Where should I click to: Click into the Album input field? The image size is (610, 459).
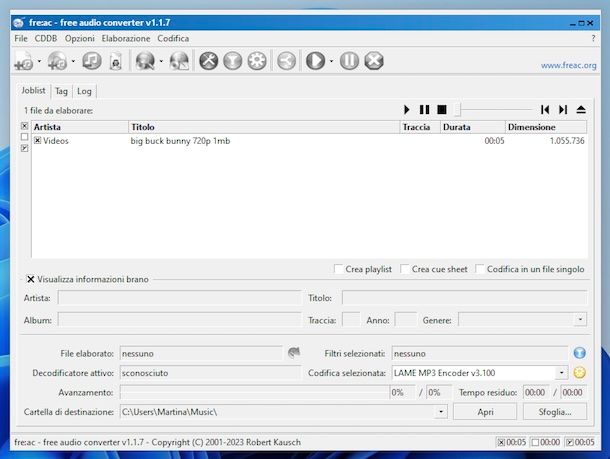(x=179, y=320)
